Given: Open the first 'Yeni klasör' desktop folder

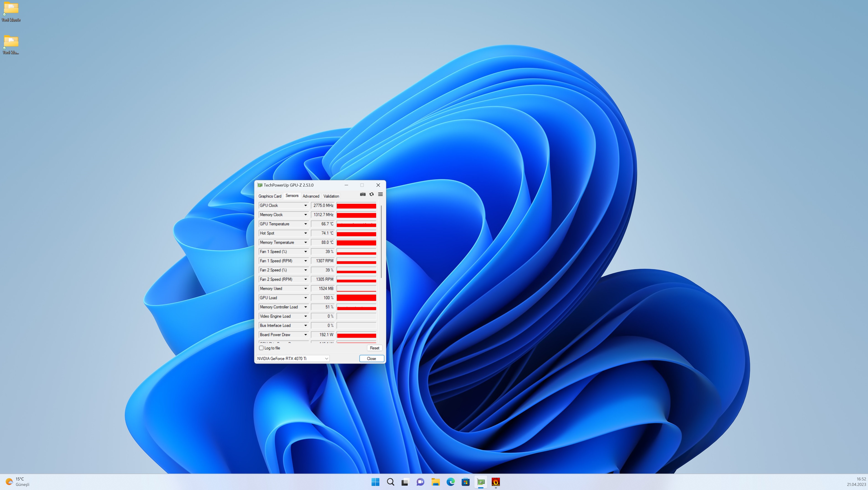Looking at the screenshot, I should [x=11, y=12].
